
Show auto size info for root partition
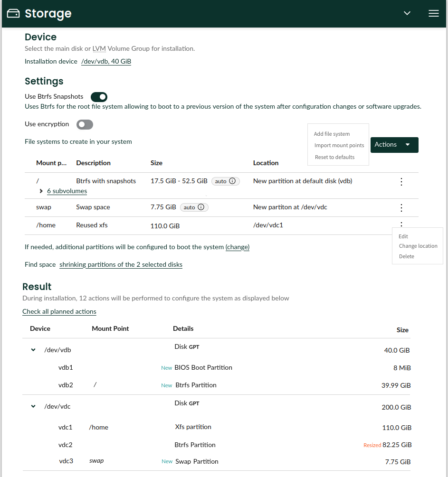232,181
